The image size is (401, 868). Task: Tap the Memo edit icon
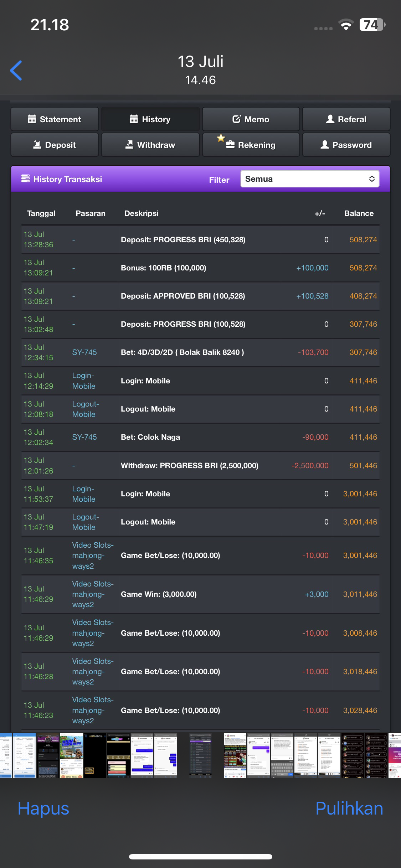tap(237, 119)
